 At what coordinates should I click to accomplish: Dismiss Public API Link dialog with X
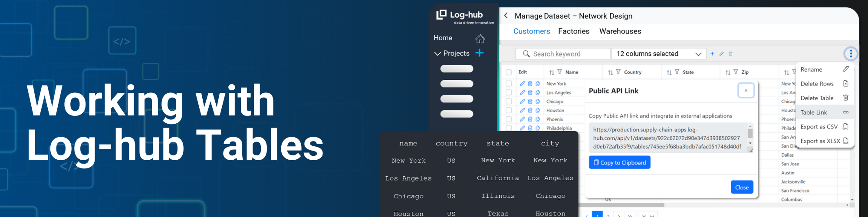click(746, 91)
